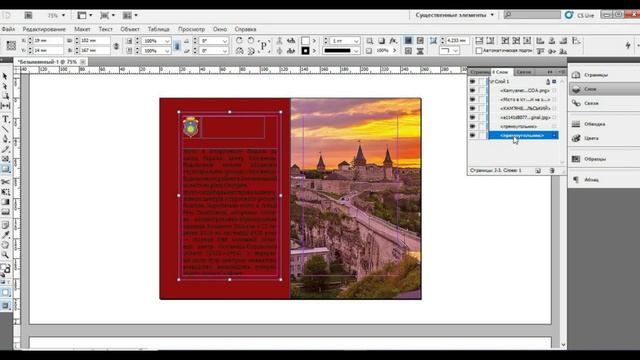Toggle lock box of Kamyanet...COA.png row
Screen dimensions: 640x360
[482, 90]
